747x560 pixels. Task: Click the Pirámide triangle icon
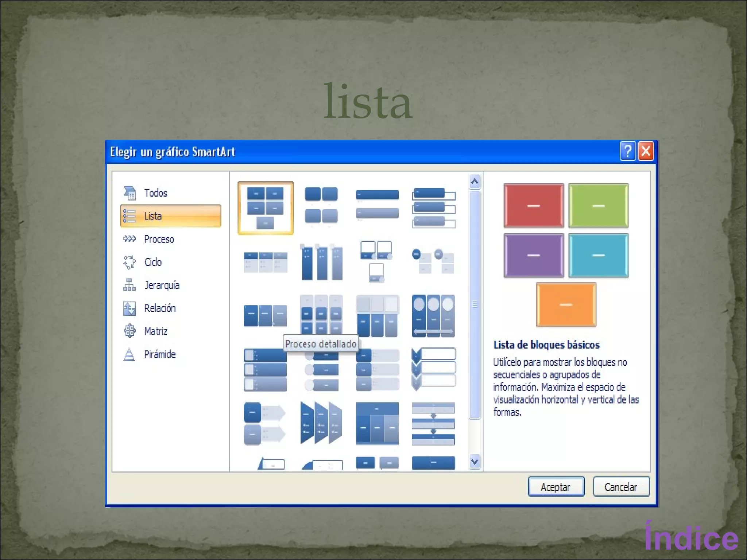(x=129, y=354)
